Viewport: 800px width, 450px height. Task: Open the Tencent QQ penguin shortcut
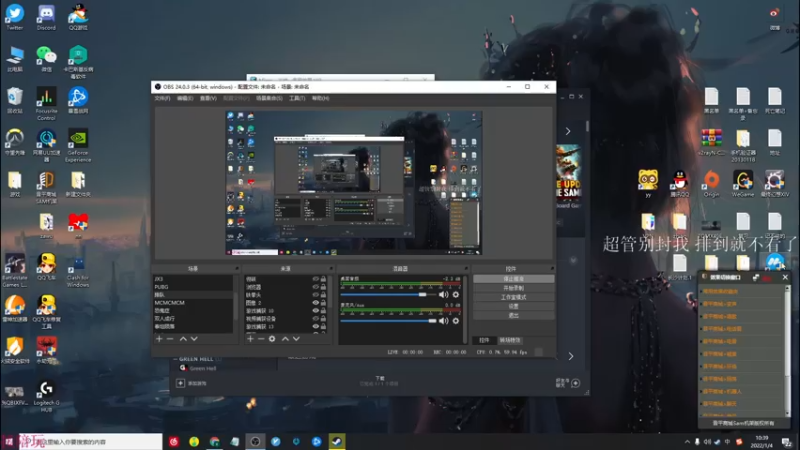[680, 184]
